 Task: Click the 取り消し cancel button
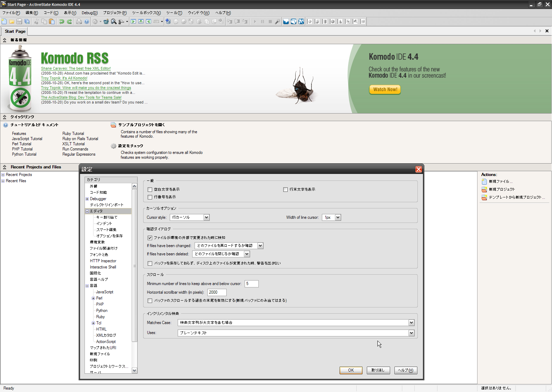coord(378,370)
